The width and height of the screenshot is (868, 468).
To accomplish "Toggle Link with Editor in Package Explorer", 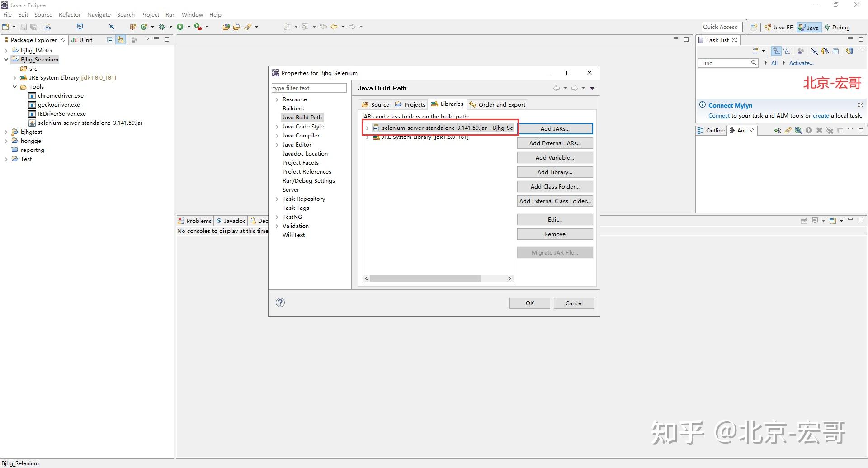I will click(121, 40).
